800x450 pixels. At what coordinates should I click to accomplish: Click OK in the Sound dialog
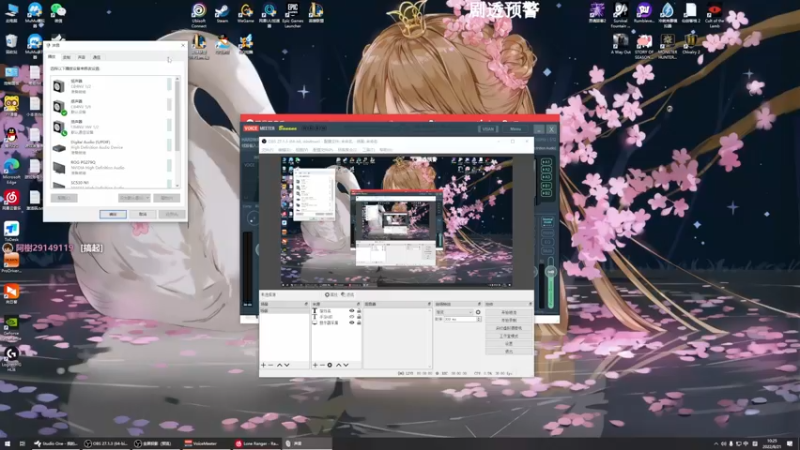coord(113,214)
